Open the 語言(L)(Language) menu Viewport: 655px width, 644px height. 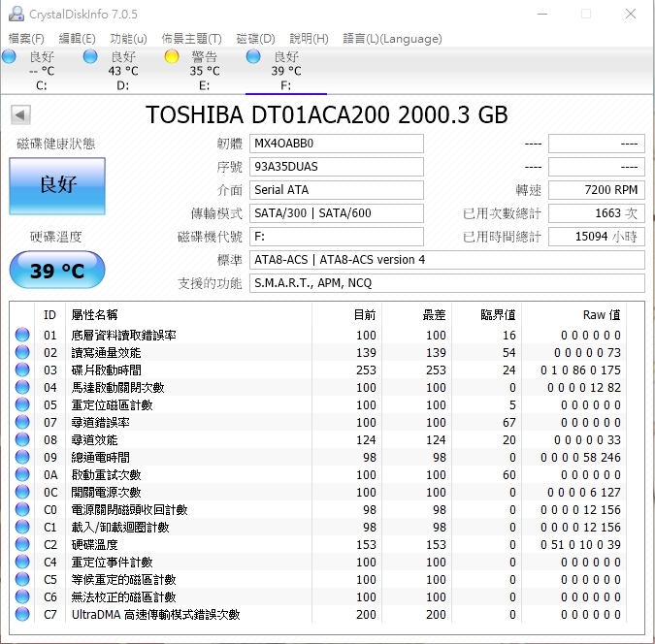392,39
